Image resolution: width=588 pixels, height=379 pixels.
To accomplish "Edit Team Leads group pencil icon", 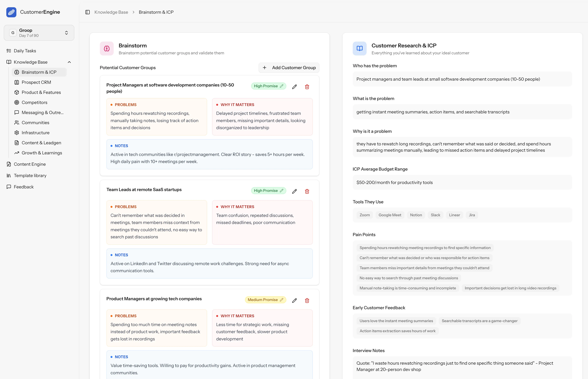I will tap(294, 191).
